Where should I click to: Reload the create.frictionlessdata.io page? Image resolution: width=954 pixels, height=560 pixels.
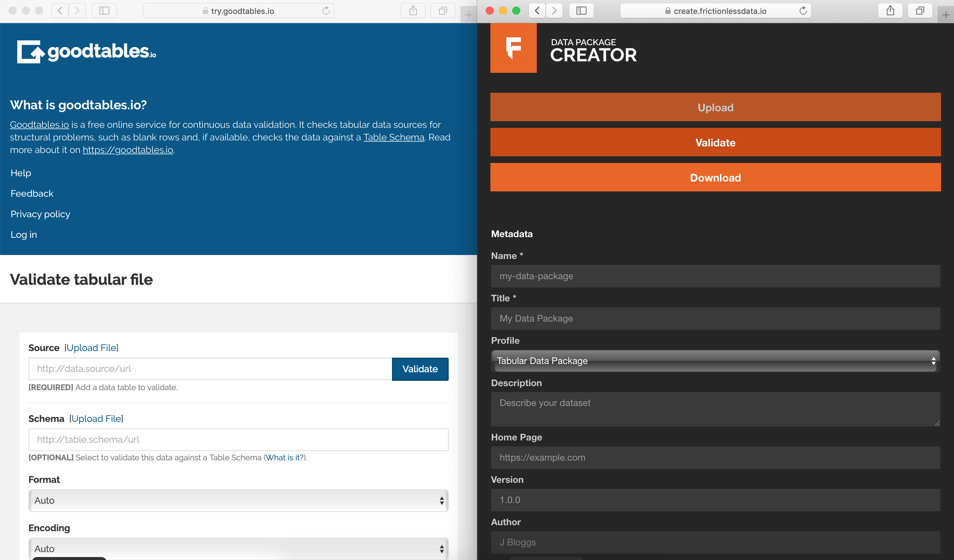[x=803, y=11]
